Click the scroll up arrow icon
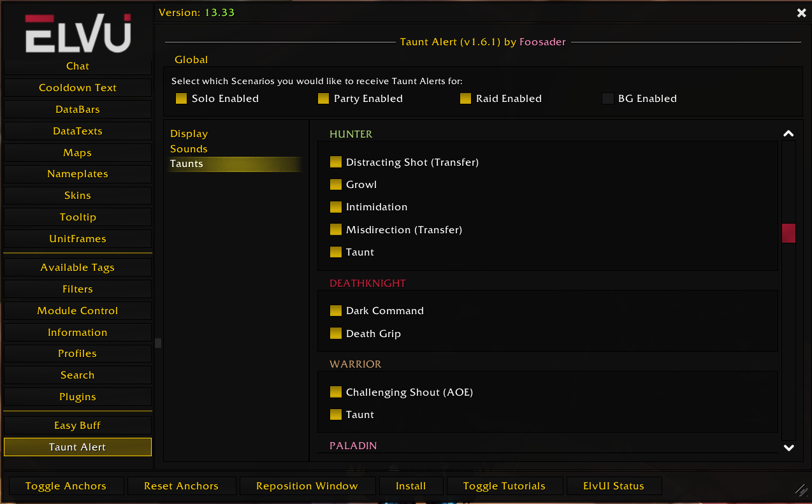This screenshot has height=504, width=812. [788, 134]
